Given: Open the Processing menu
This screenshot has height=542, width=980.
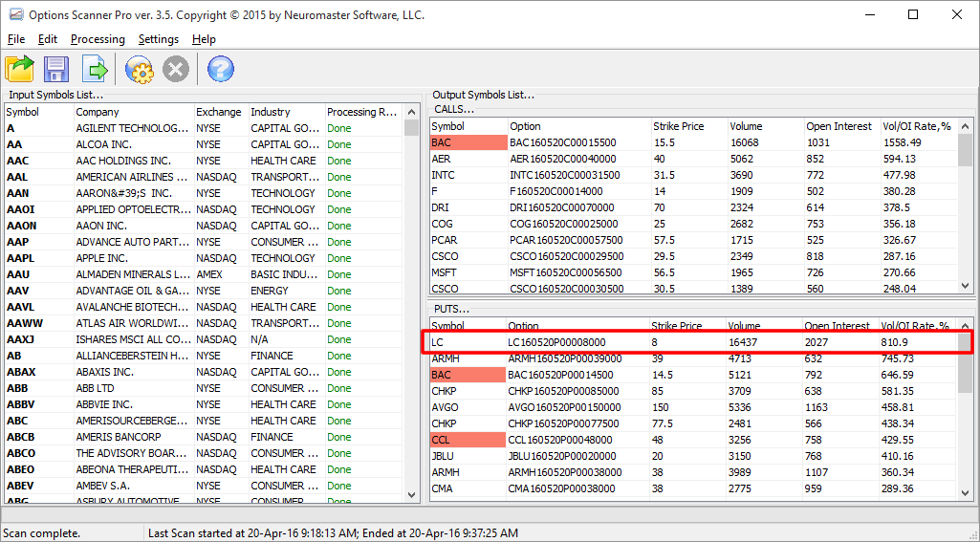Looking at the screenshot, I should coord(98,39).
